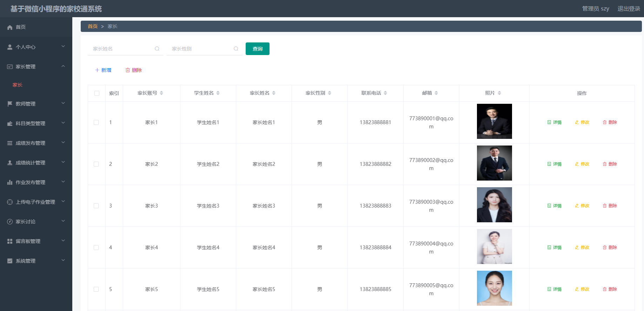Expand the 作业发布管理 menu chevron
The height and width of the screenshot is (311, 644).
(63, 182)
